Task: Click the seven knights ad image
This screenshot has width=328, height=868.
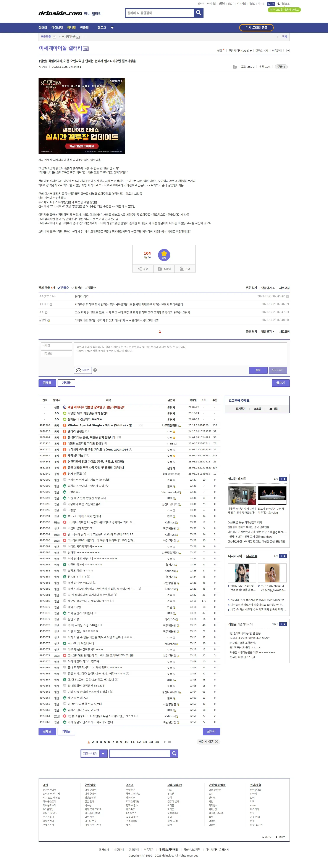Action: tap(82, 116)
